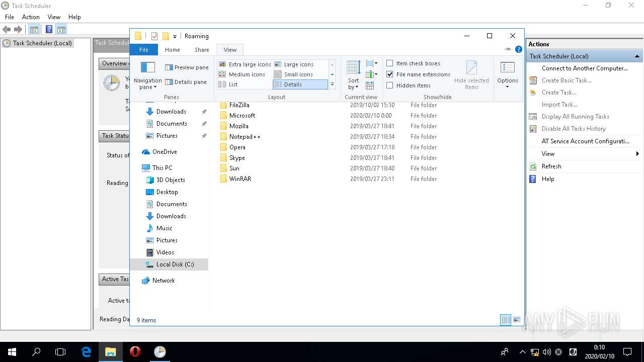Open the Add columns dropdown icon
The width and height of the screenshot is (644, 362).
pyautogui.click(x=372, y=74)
